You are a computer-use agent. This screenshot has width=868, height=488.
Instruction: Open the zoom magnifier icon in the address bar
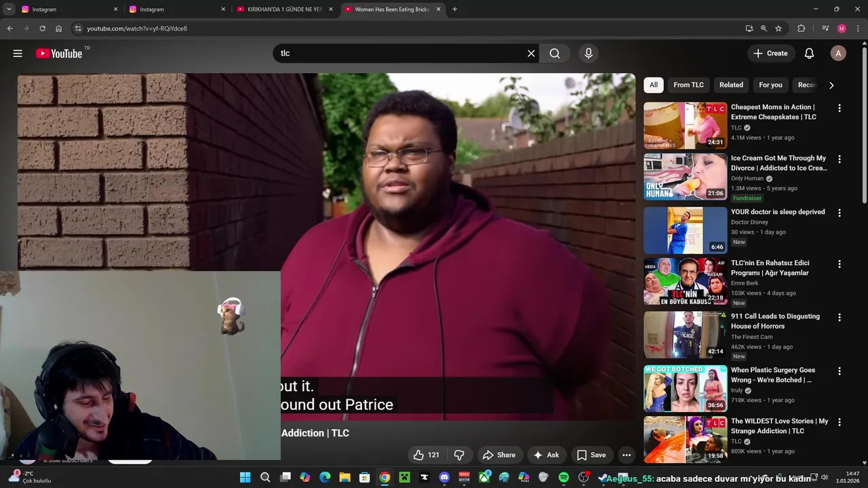click(764, 28)
